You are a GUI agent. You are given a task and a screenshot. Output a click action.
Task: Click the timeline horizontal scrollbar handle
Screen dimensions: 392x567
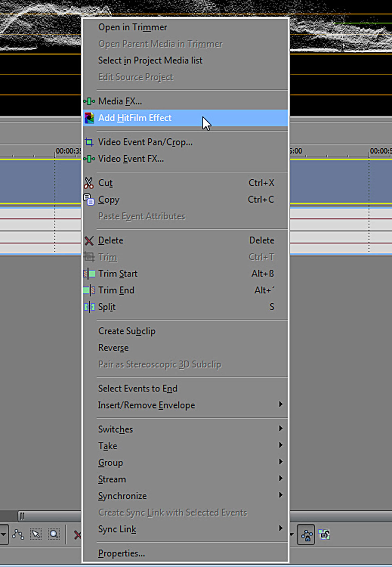[22, 516]
